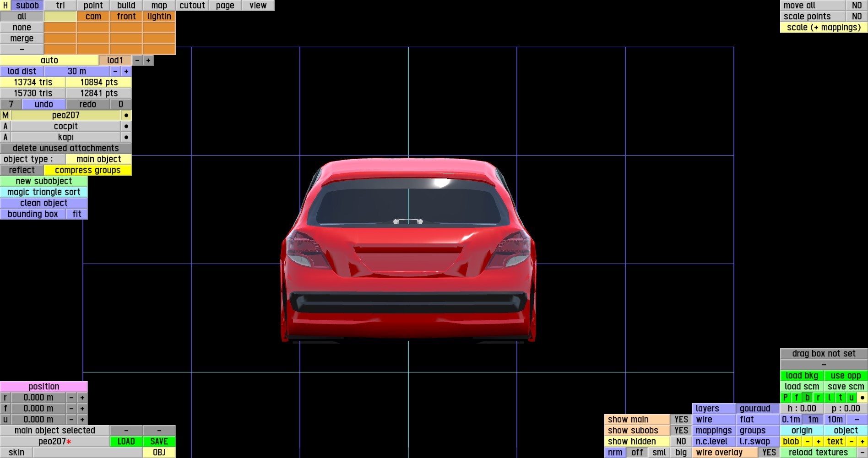Toggle show main YES option
Screen dimensions: 868x458
pyautogui.click(x=681, y=420)
